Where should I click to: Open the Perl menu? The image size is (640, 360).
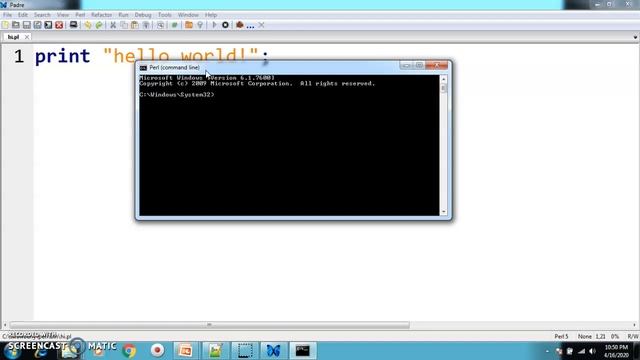(x=80, y=15)
